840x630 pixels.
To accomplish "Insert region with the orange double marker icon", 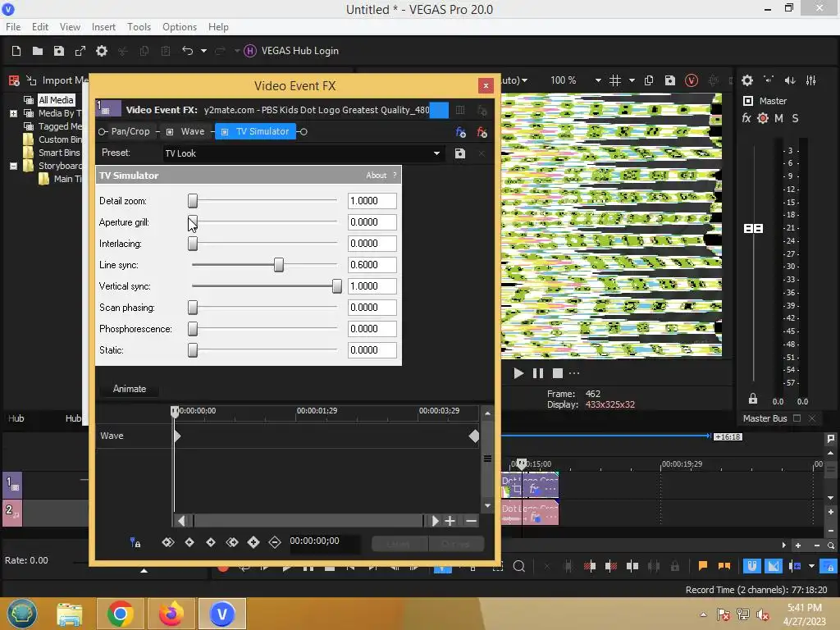I will click(724, 566).
